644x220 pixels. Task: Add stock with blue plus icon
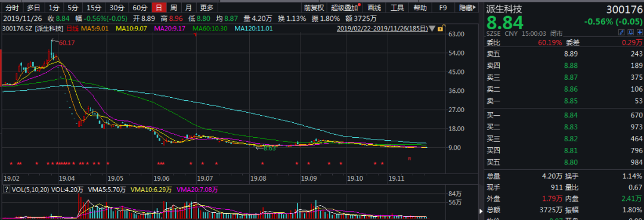(x=639, y=33)
